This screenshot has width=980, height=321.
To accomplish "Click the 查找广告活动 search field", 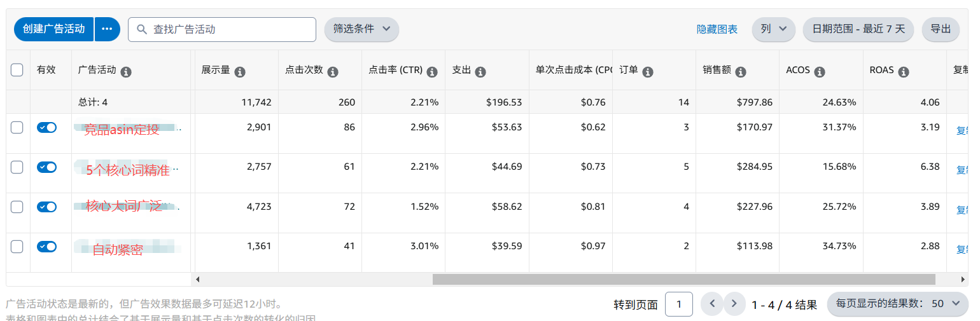I will pyautogui.click(x=222, y=29).
